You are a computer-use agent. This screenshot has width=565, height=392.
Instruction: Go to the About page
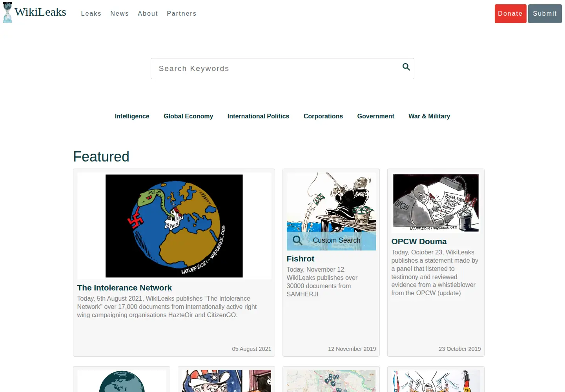148,13
